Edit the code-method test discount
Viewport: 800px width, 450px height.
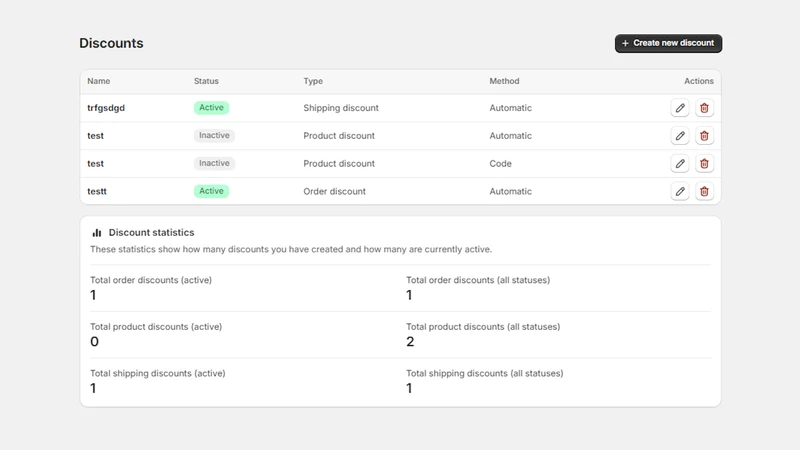point(680,163)
